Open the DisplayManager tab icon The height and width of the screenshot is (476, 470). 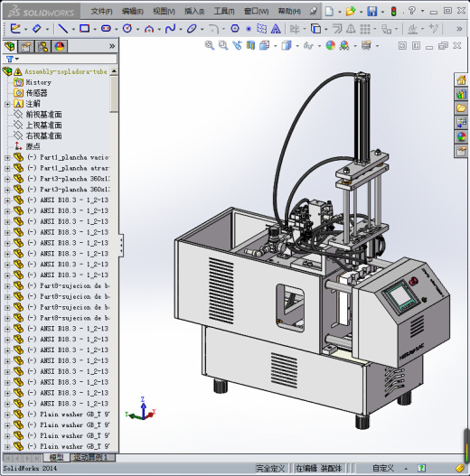(60, 46)
